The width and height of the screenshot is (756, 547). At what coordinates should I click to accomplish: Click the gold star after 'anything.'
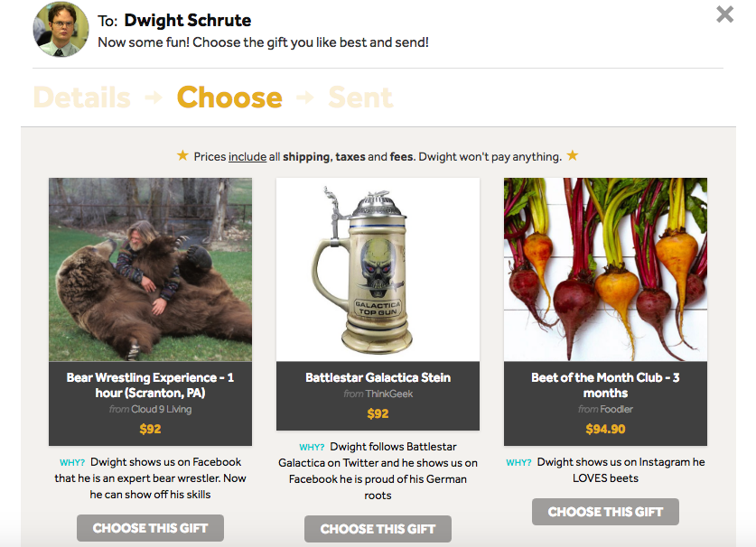point(572,156)
